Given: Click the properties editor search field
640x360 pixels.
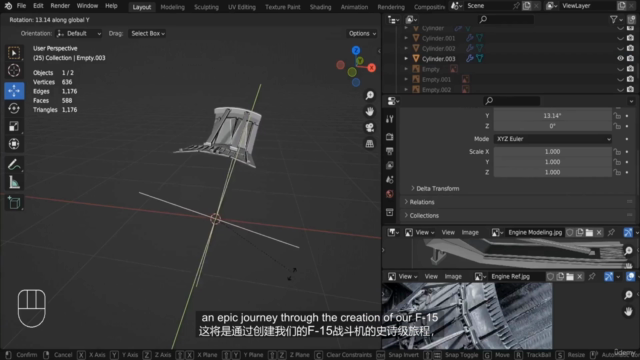Looking at the screenshot, I should [x=512, y=101].
